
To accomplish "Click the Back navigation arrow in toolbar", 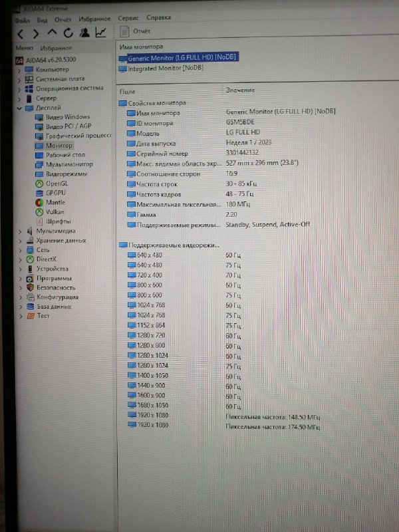I will [x=21, y=33].
